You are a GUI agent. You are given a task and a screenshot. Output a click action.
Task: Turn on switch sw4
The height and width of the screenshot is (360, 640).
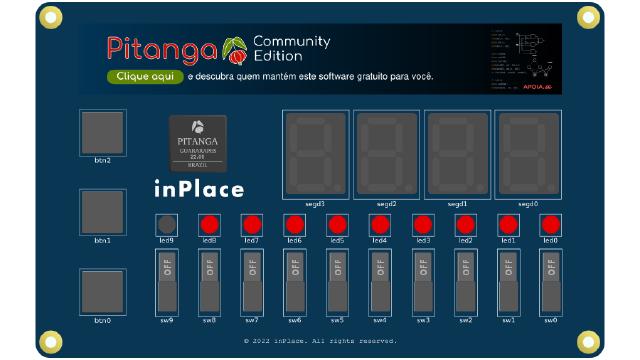[x=380, y=282]
